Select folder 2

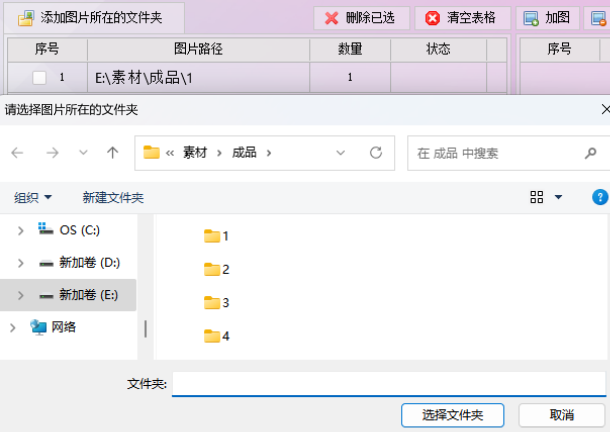click(217, 269)
